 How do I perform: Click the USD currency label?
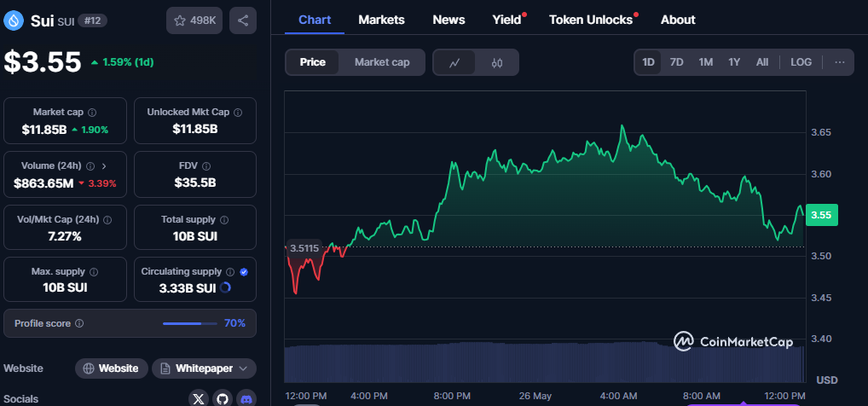(826, 380)
